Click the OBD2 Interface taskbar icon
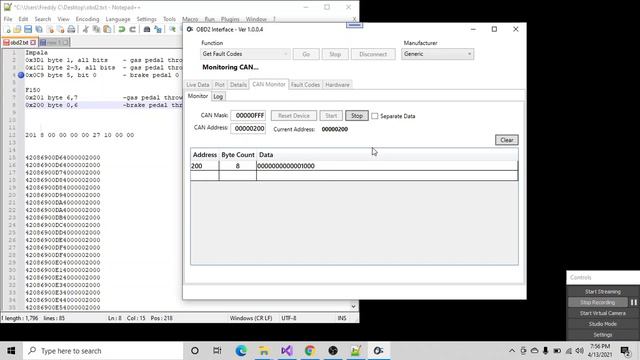This screenshot has height=360, width=640. click(x=379, y=351)
